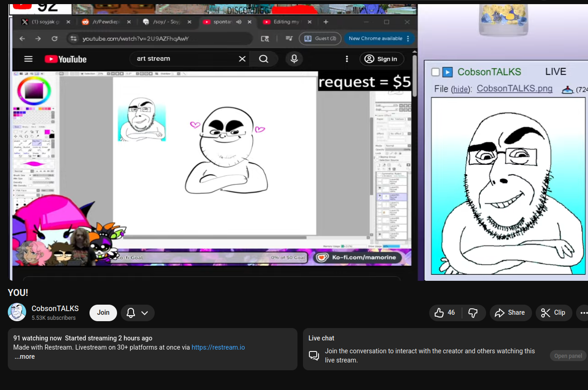
Task: Click the Clip scissors button
Action: pyautogui.click(x=554, y=313)
